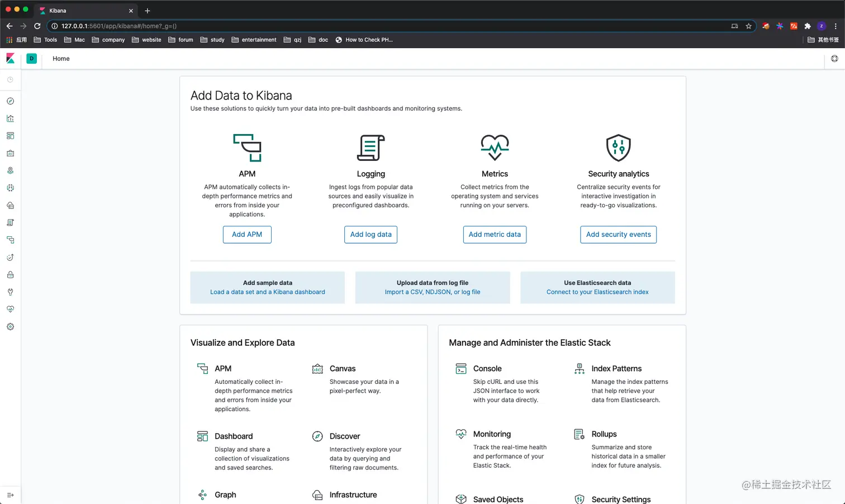The image size is (845, 504).
Task: Click the Add metric data button
Action: click(x=495, y=235)
